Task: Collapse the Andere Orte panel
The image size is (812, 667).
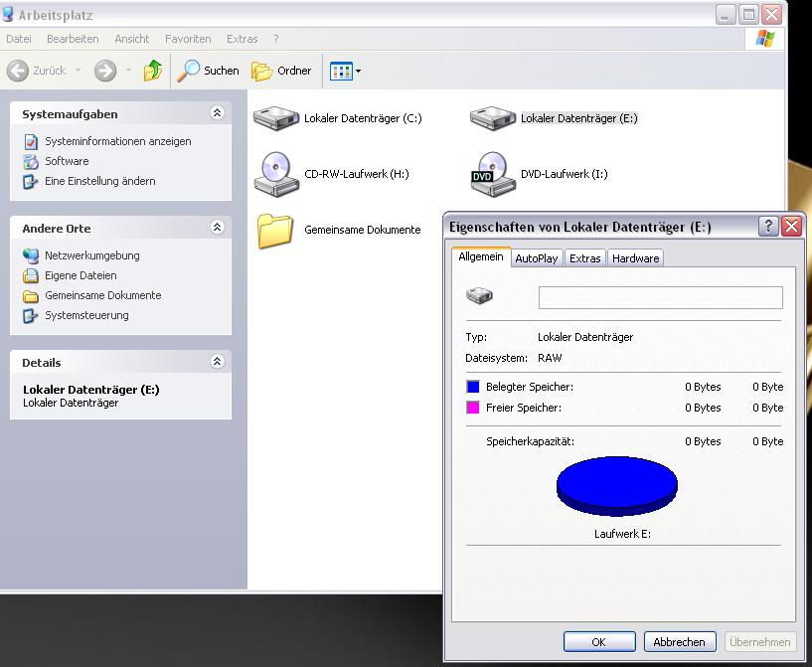Action: (x=217, y=228)
